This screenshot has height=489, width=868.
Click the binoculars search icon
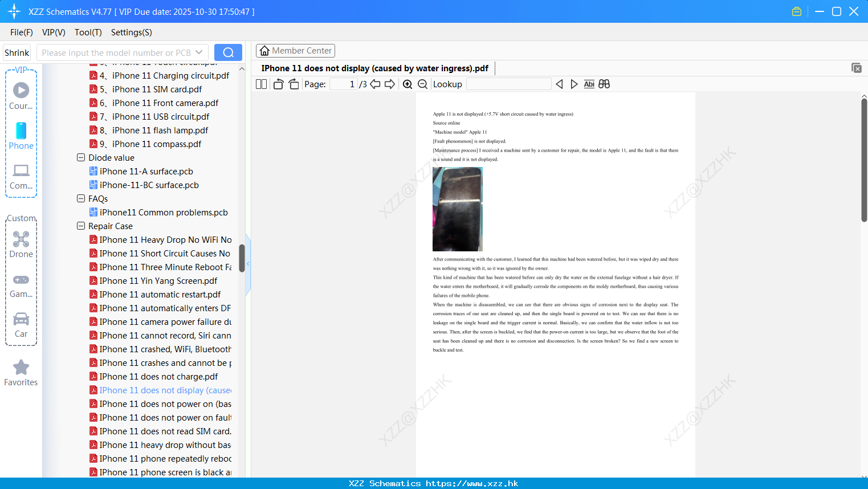coord(604,84)
